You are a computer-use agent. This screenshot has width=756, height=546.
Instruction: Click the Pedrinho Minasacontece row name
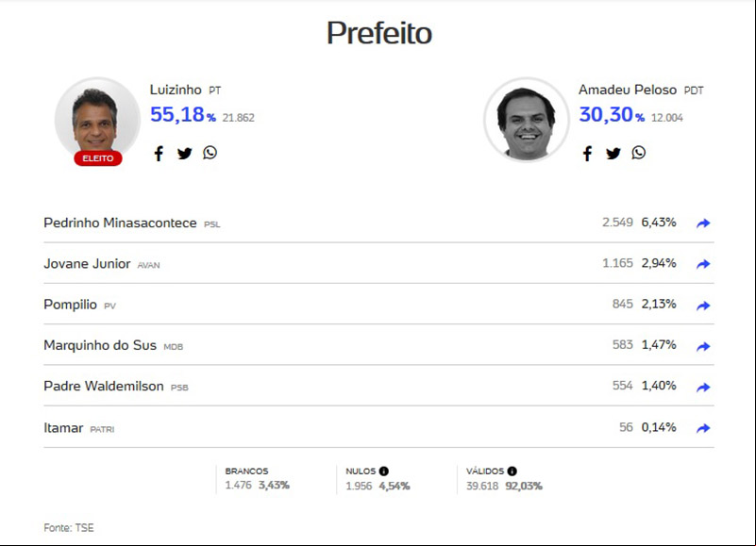point(120,223)
